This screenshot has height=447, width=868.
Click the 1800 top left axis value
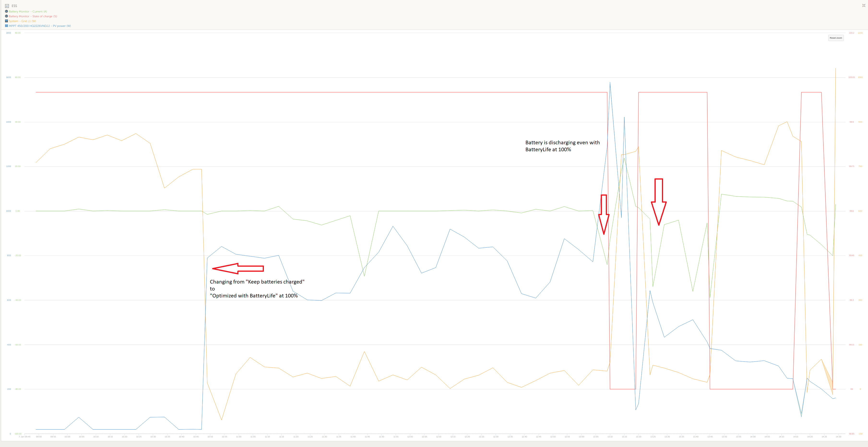(x=8, y=33)
